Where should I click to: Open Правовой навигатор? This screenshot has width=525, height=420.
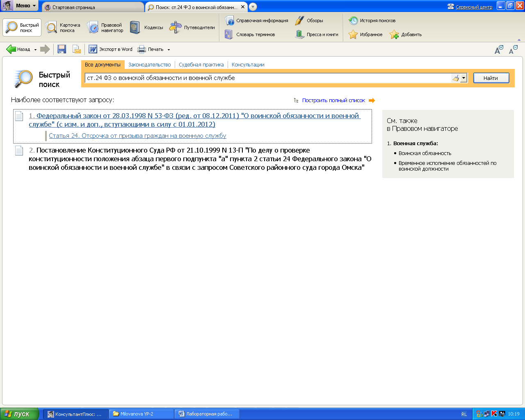(x=105, y=27)
